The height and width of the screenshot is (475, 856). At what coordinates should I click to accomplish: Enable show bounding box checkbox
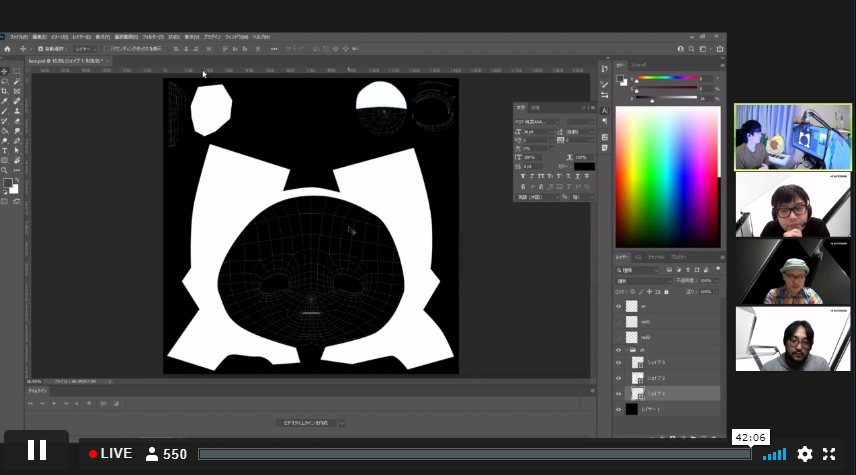click(106, 49)
